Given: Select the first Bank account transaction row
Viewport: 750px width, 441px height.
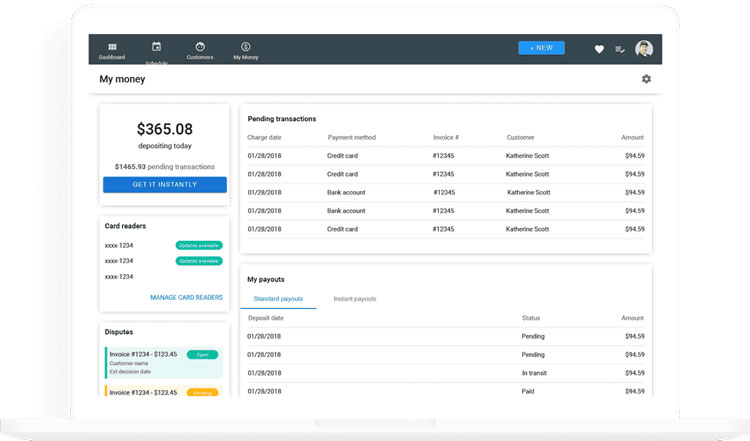Looking at the screenshot, I should 446,192.
